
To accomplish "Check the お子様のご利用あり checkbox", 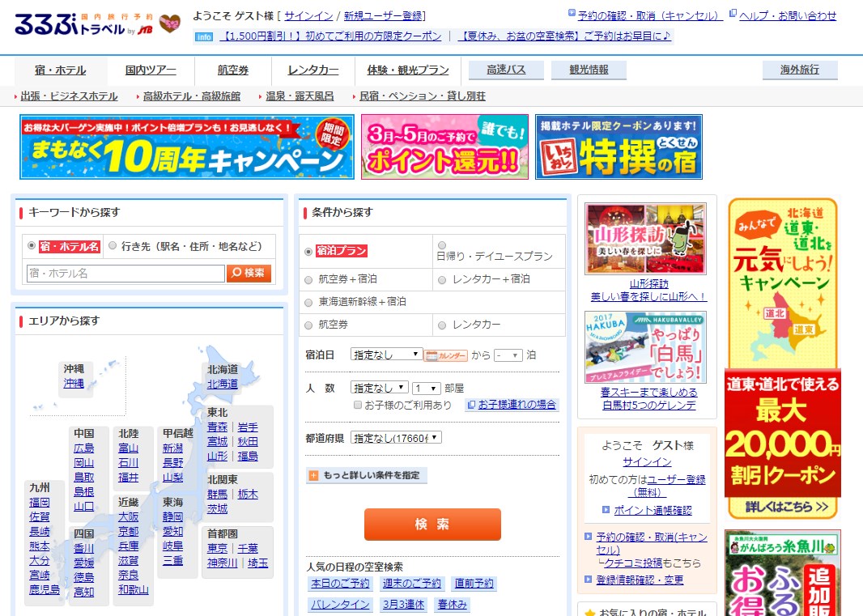I will pyautogui.click(x=358, y=405).
